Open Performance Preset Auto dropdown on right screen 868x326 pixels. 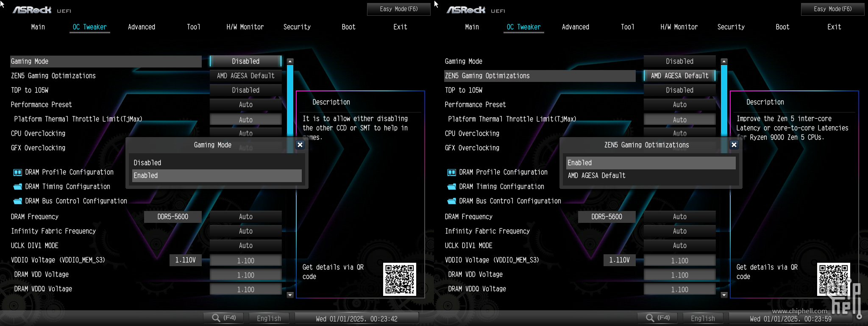click(x=679, y=104)
